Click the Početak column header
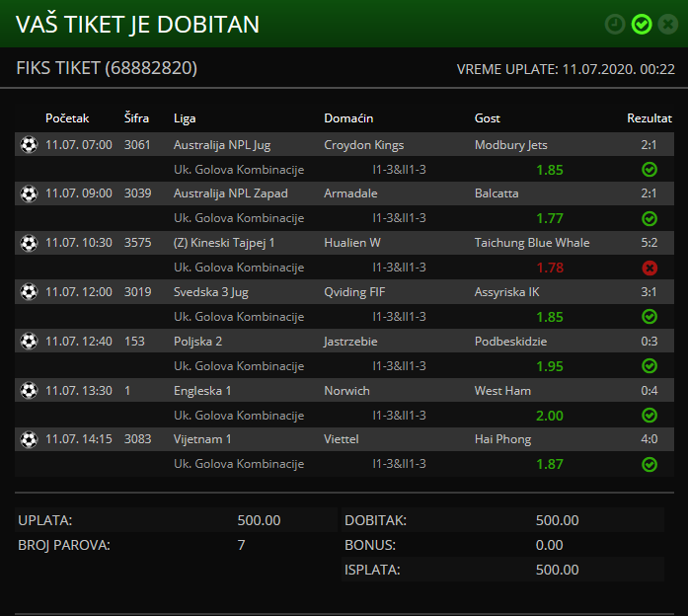 [67, 118]
